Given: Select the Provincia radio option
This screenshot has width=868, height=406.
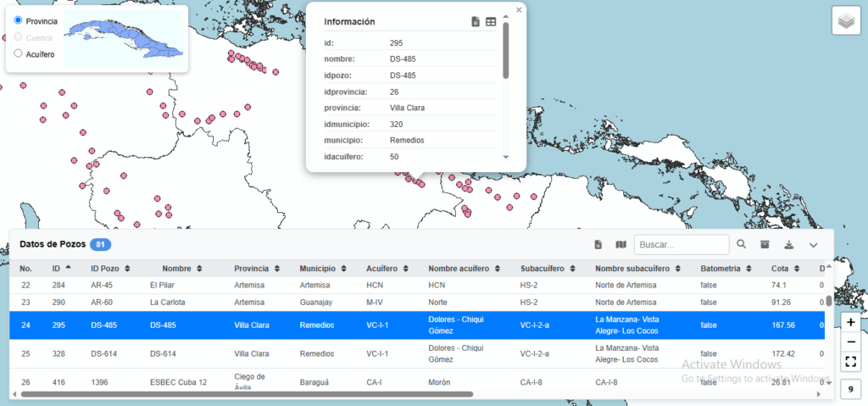Looking at the screenshot, I should (19, 20).
